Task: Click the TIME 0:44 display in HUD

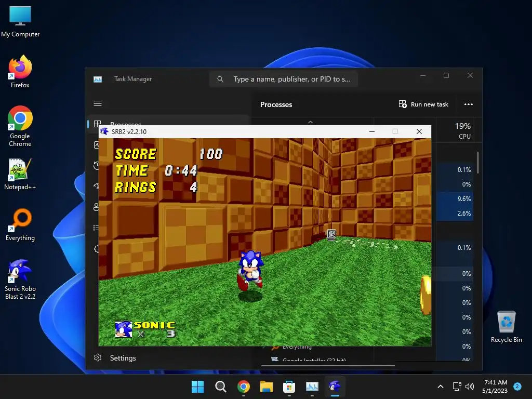Action: pos(156,170)
